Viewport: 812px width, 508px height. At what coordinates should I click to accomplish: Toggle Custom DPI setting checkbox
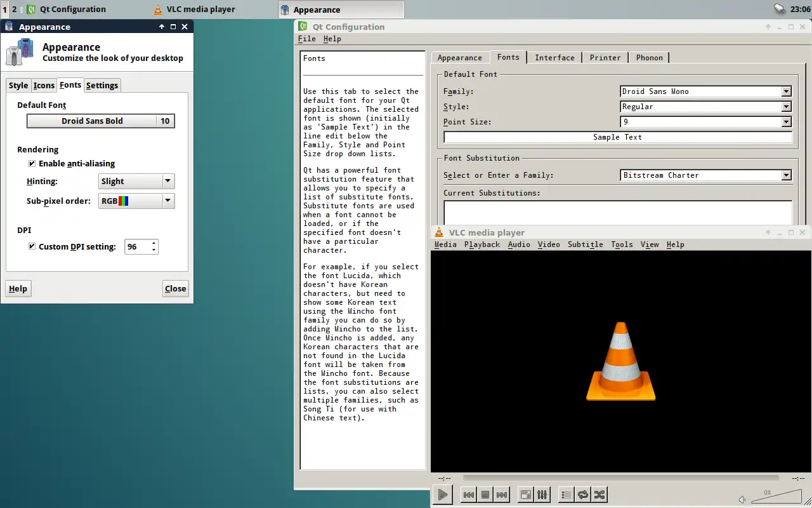click(32, 246)
